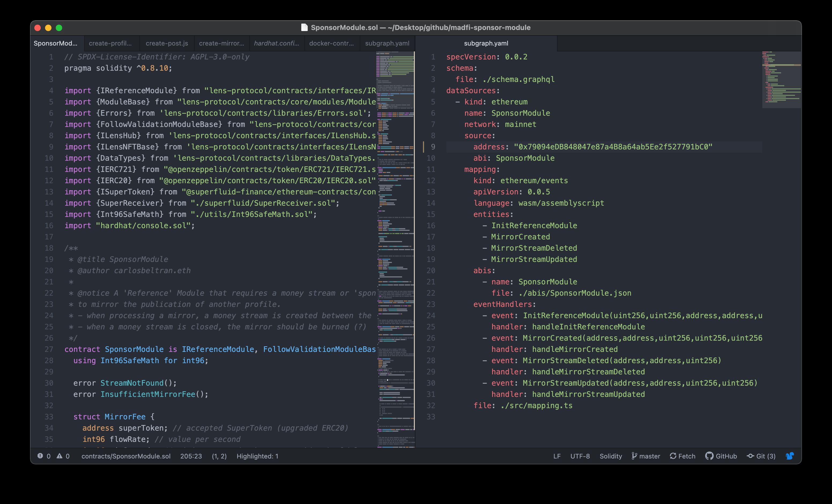Click the 205:23 cursor position indicator
832x504 pixels.
coord(191,456)
